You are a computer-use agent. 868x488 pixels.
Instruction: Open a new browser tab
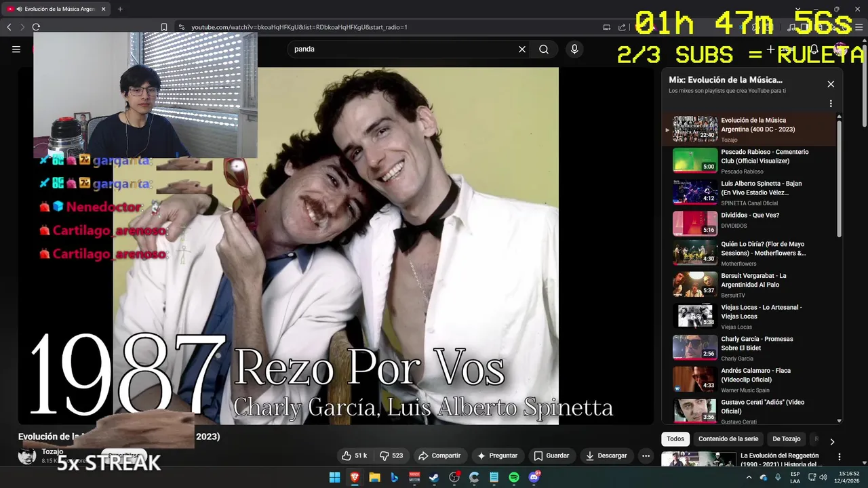[x=120, y=9]
